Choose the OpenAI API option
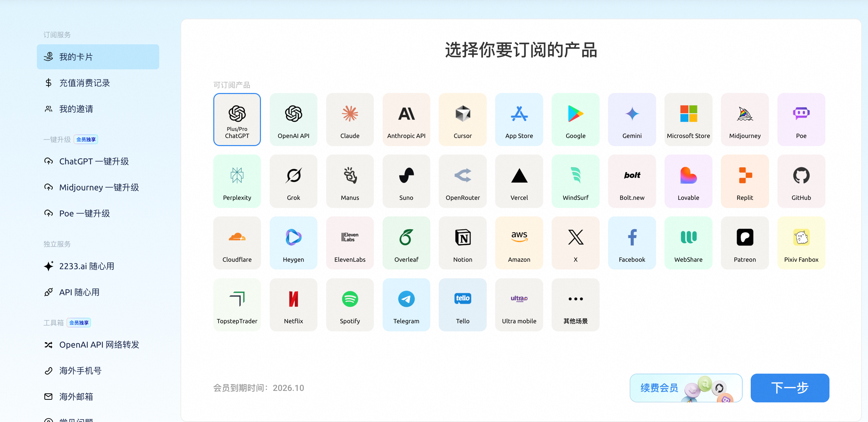 click(x=293, y=119)
